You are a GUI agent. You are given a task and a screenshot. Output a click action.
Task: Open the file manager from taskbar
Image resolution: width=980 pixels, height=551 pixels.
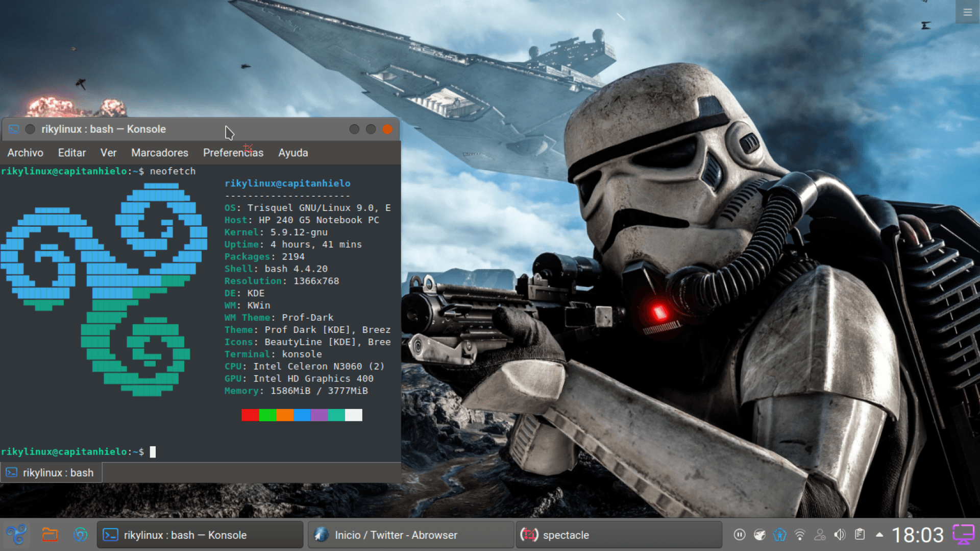(50, 535)
